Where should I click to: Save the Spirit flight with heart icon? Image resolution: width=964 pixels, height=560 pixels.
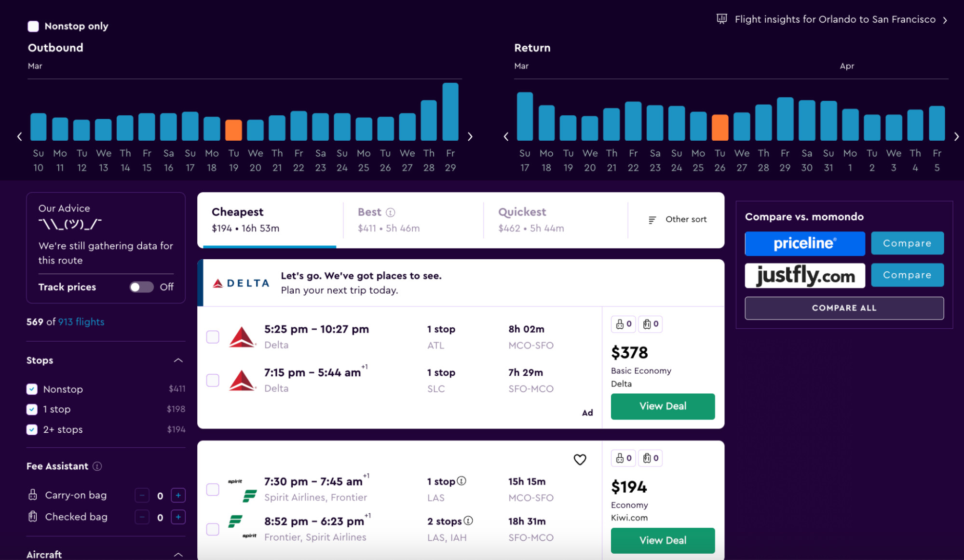pyautogui.click(x=580, y=459)
